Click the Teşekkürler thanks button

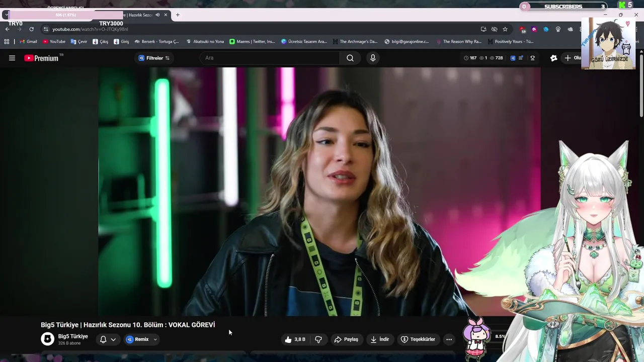point(418,339)
